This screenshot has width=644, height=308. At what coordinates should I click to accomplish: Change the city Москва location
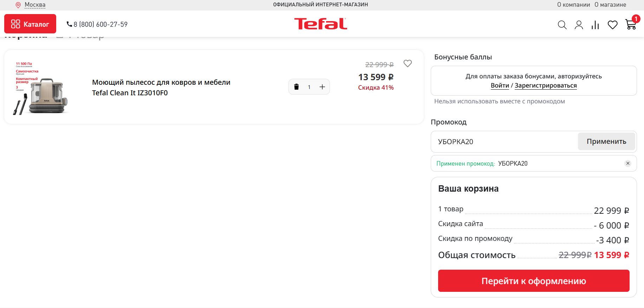[x=35, y=5]
